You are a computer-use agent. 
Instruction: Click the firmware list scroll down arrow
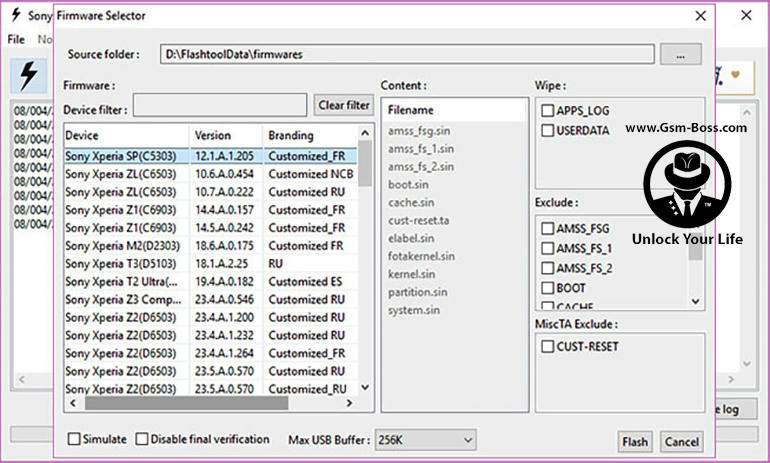click(x=365, y=387)
